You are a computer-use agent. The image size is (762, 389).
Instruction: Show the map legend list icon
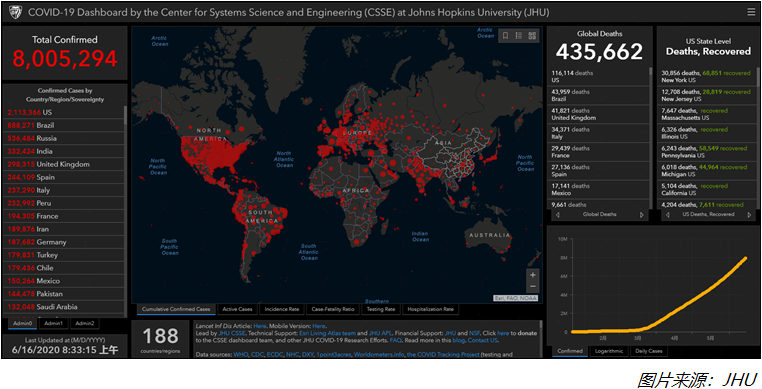[x=519, y=35]
